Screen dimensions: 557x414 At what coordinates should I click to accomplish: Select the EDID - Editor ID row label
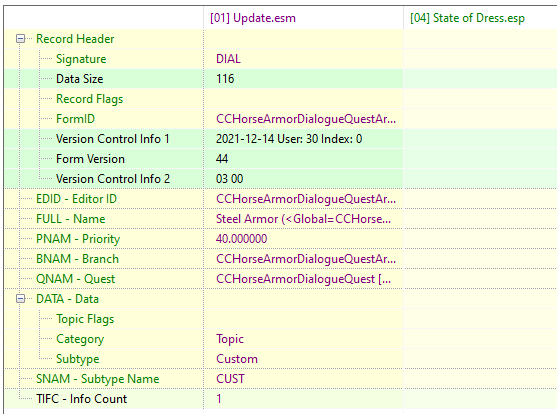(76, 199)
